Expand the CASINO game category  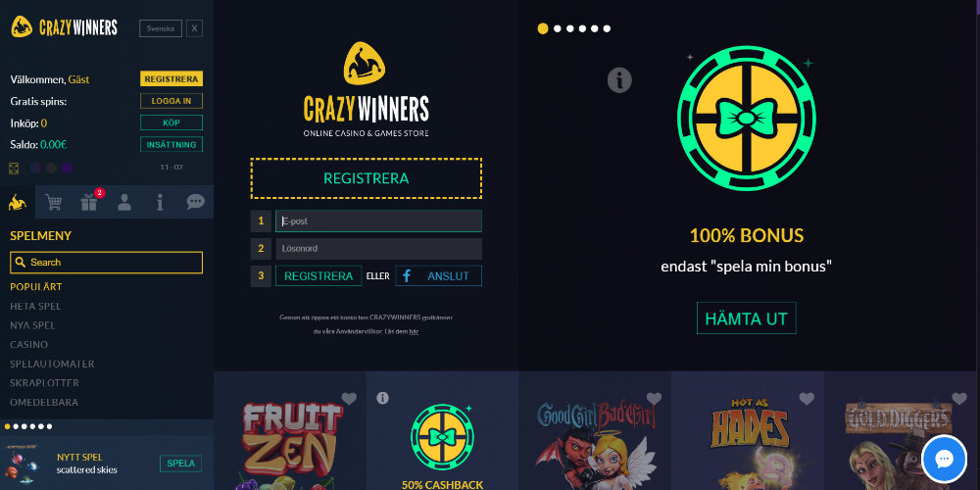point(28,344)
